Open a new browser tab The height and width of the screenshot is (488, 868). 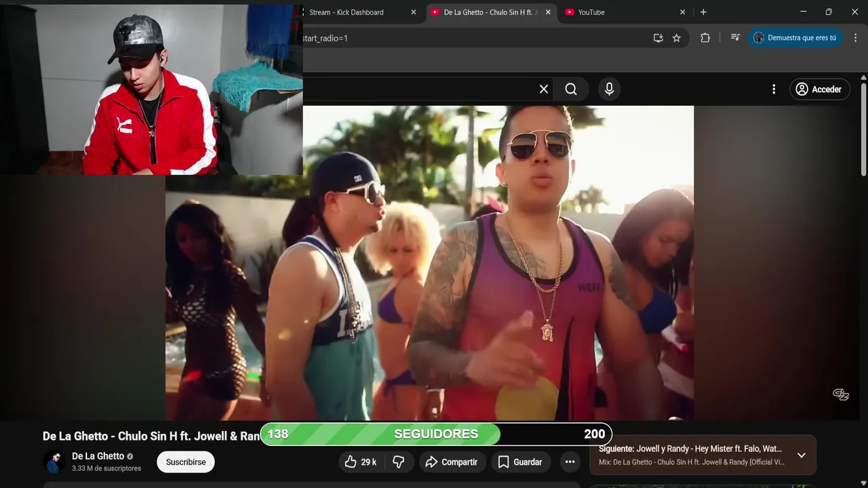click(703, 12)
